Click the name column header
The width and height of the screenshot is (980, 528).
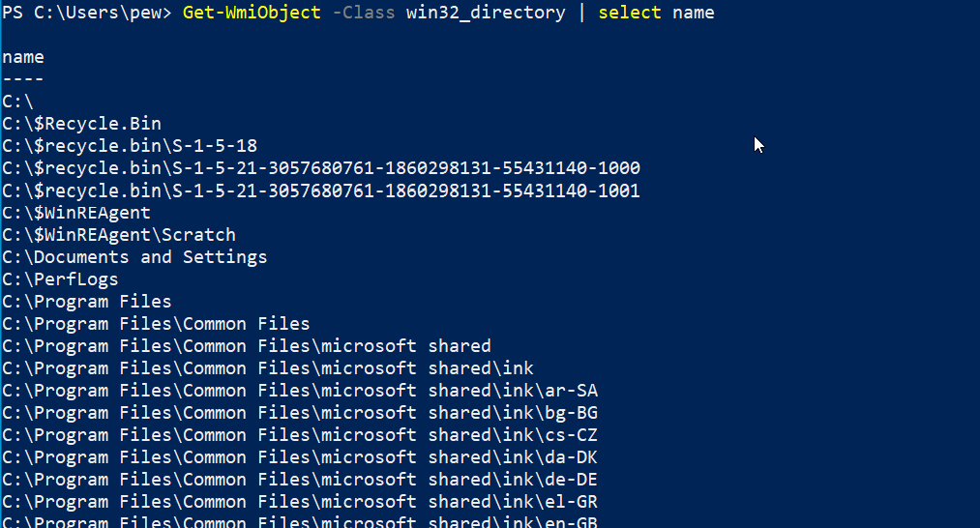(x=23, y=57)
